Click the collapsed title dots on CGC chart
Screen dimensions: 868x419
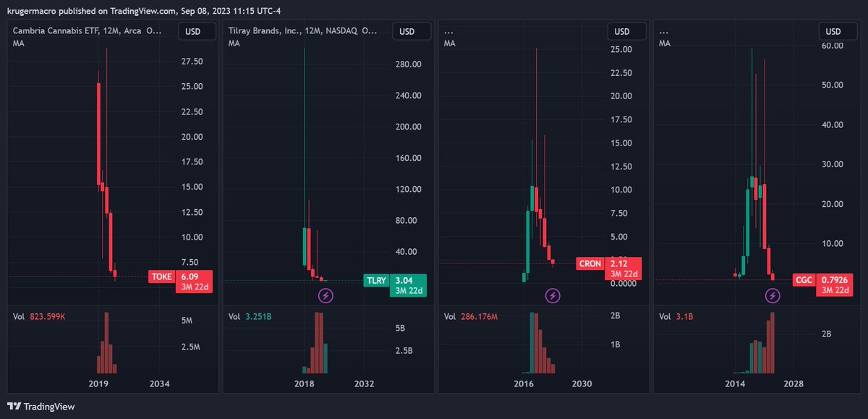click(x=665, y=31)
